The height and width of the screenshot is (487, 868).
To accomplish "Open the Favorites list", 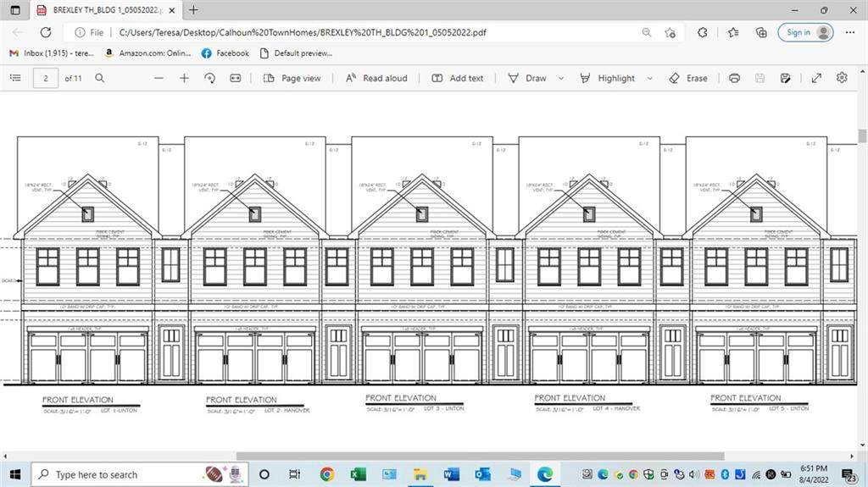I will 733,33.
